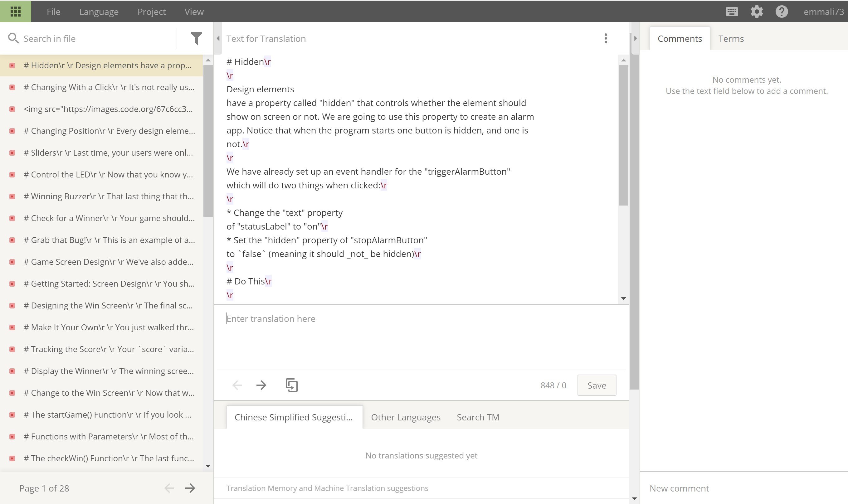
Task: Open the Language menu
Action: 99,12
